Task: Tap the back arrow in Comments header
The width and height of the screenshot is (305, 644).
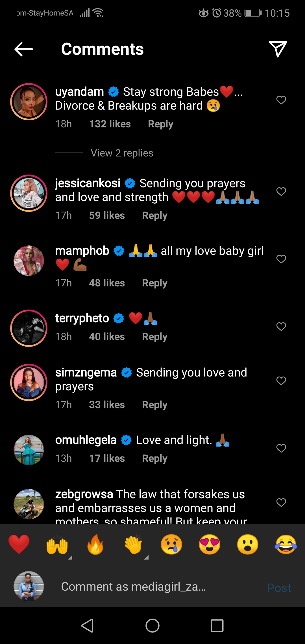Action: 24,49
